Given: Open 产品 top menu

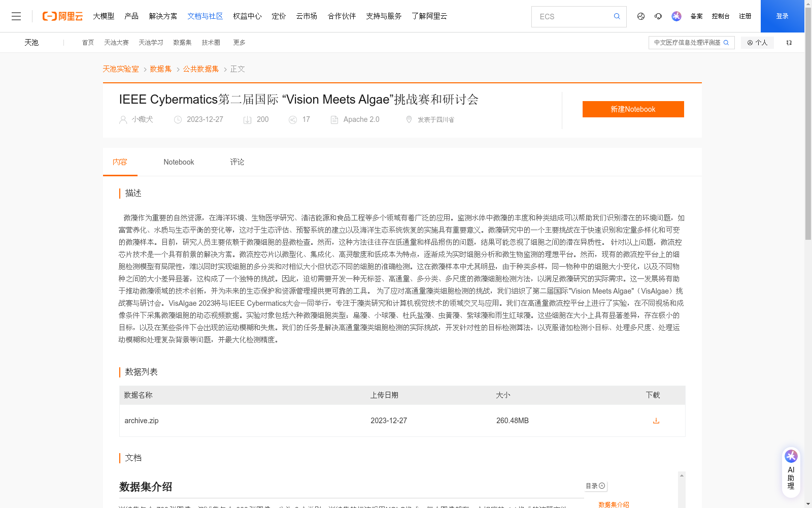Looking at the screenshot, I should tap(131, 16).
